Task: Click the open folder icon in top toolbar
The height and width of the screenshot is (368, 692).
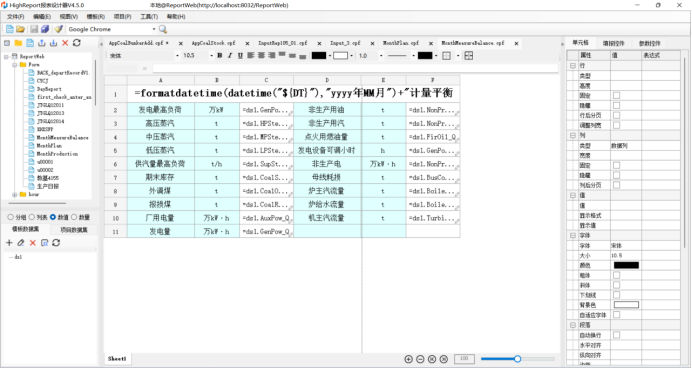Action: tap(20, 29)
